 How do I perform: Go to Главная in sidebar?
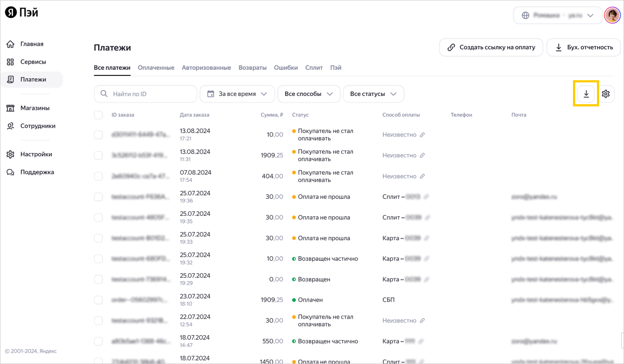(x=31, y=44)
